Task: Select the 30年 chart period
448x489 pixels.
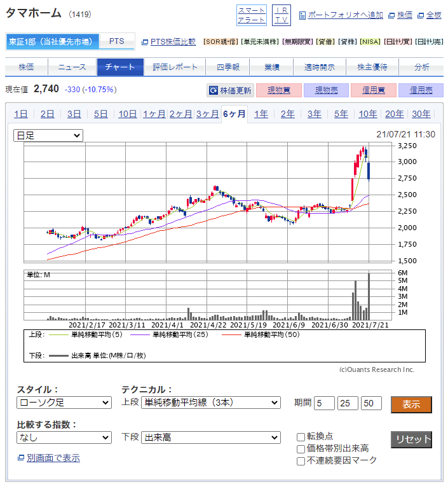Action: (x=421, y=114)
